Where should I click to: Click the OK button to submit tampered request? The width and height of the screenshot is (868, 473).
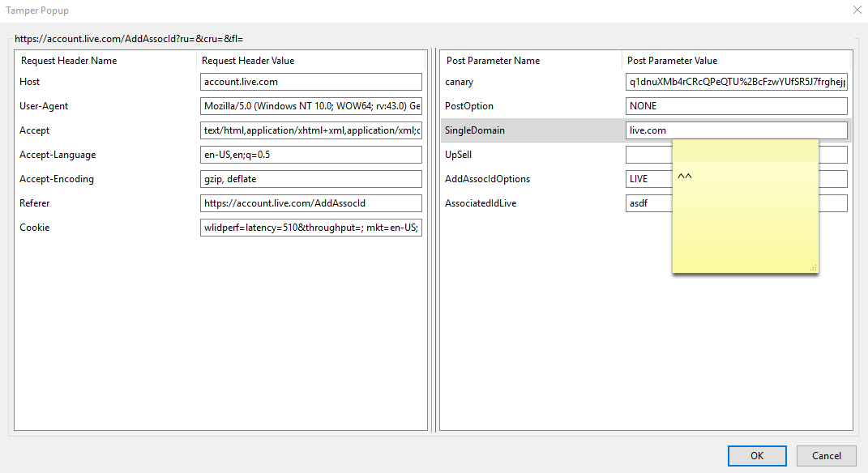pos(756,455)
